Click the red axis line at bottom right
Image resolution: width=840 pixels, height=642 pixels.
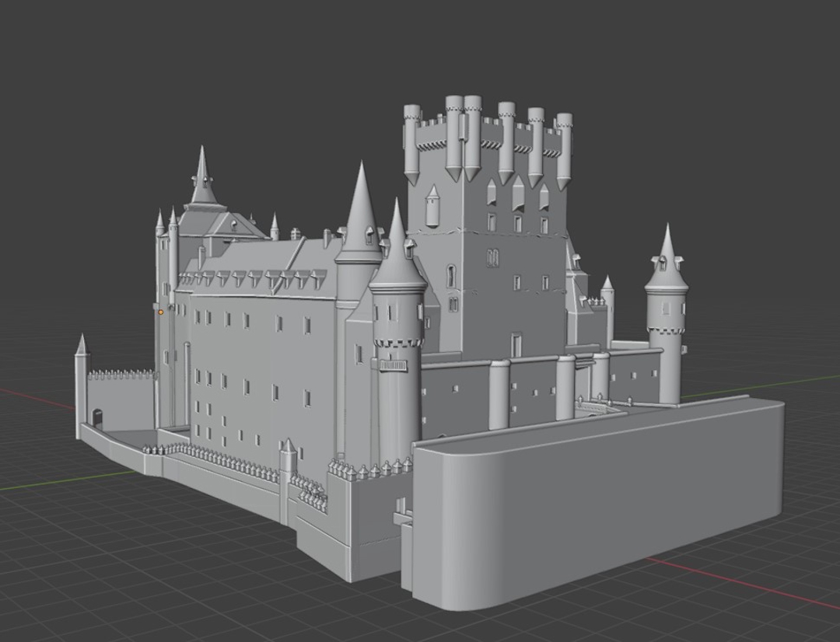pyautogui.click(x=739, y=583)
